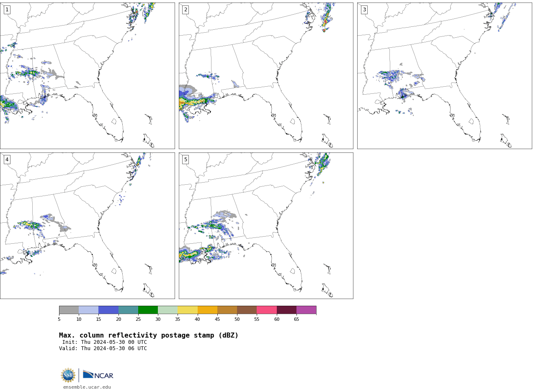The height and width of the screenshot is (392, 536).
Task: Click the colorbar tick label 5
Action: 59,320
